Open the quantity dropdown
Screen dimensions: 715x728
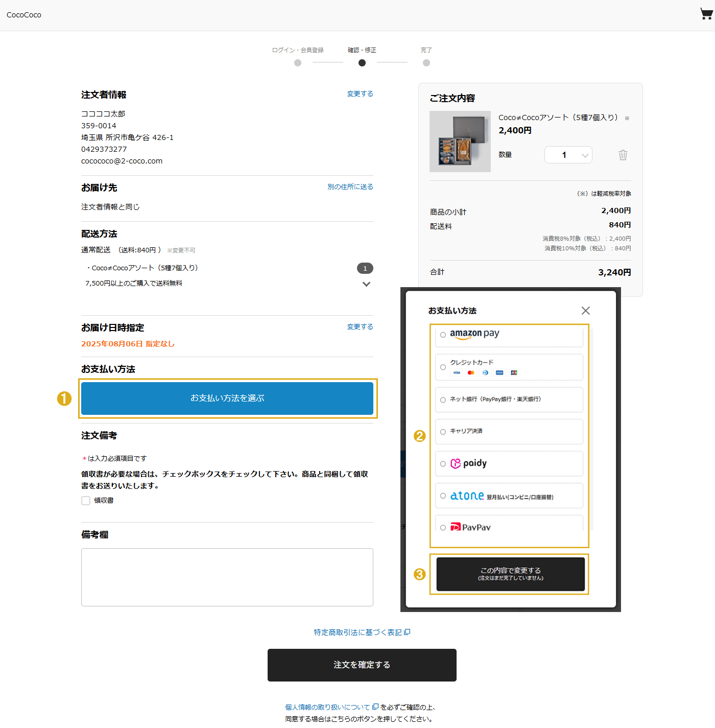[568, 155]
